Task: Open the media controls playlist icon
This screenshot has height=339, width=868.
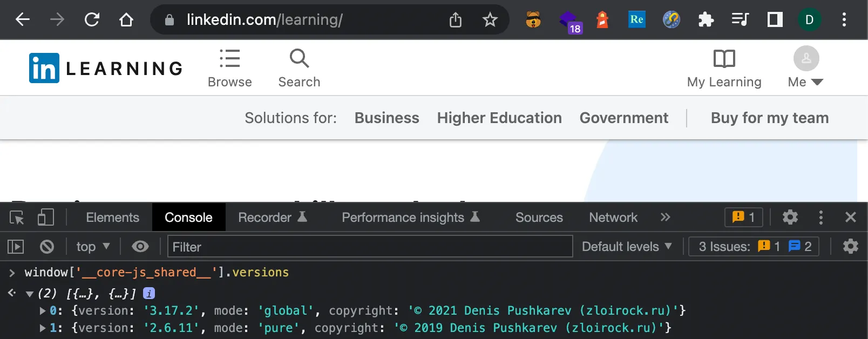Action: click(x=740, y=20)
